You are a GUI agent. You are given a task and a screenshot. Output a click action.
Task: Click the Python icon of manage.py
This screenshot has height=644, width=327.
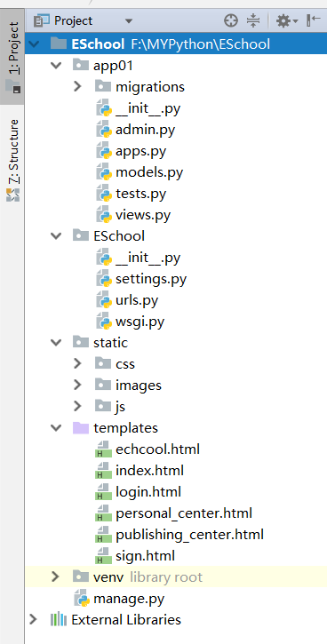pos(82,599)
